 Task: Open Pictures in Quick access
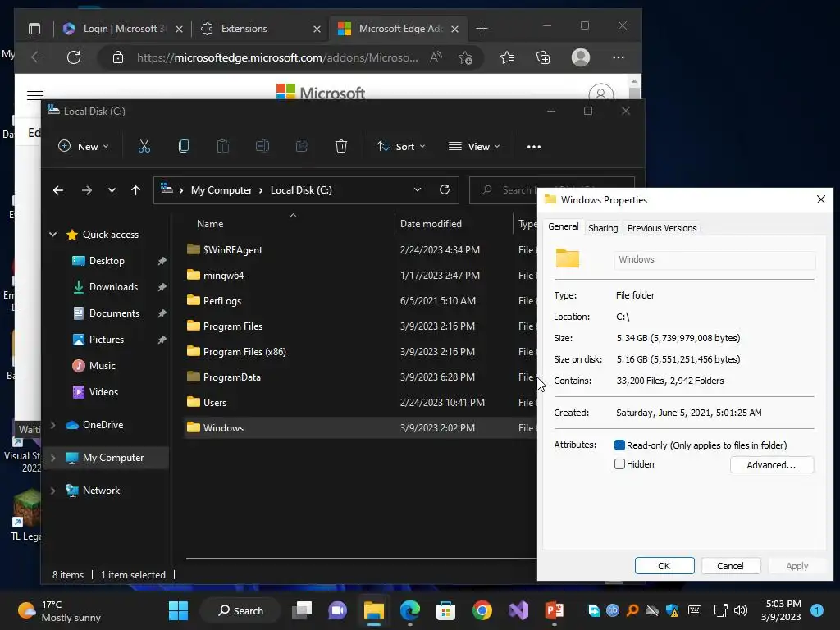106,340
